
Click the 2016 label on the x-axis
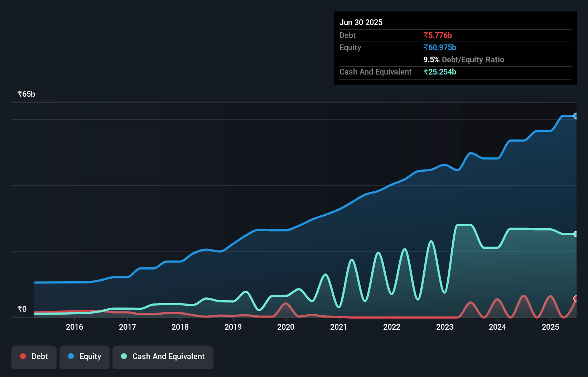point(74,327)
